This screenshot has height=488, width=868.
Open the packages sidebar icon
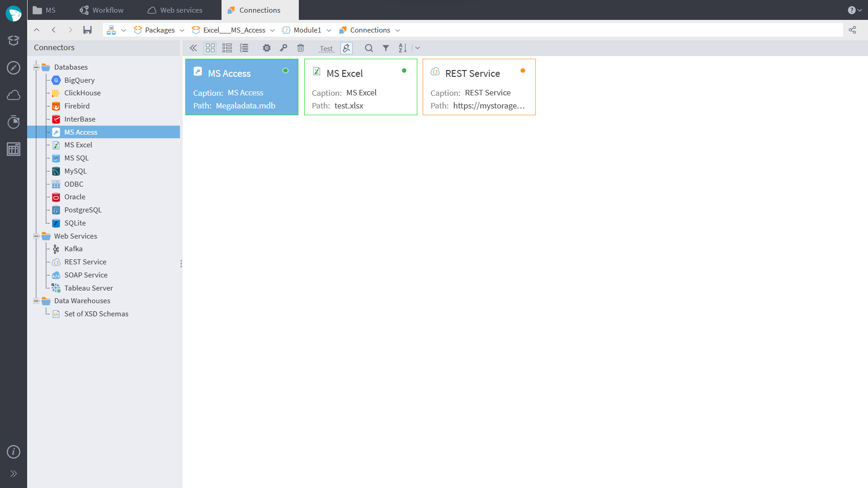(14, 41)
